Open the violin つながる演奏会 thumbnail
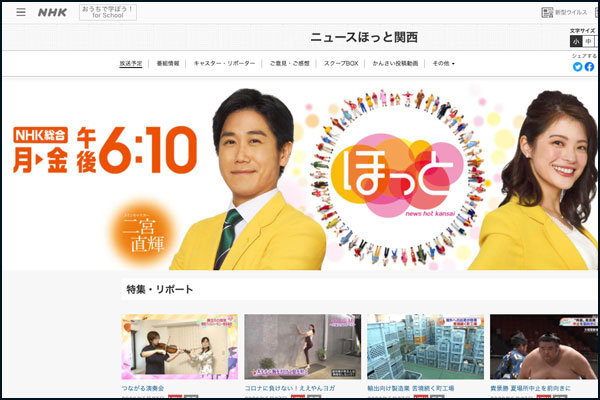This screenshot has width=600, height=400. (x=180, y=347)
